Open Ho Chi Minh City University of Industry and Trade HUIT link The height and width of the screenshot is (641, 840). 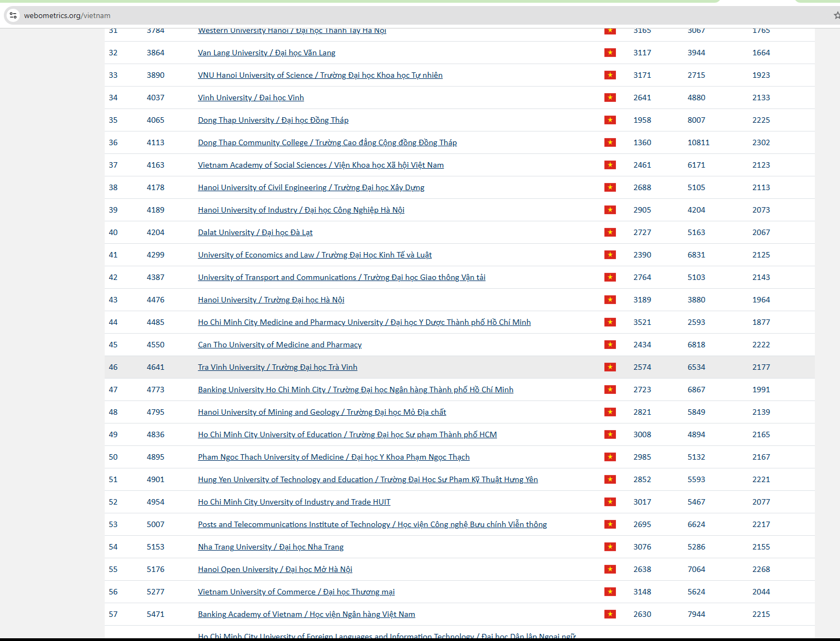coord(294,502)
